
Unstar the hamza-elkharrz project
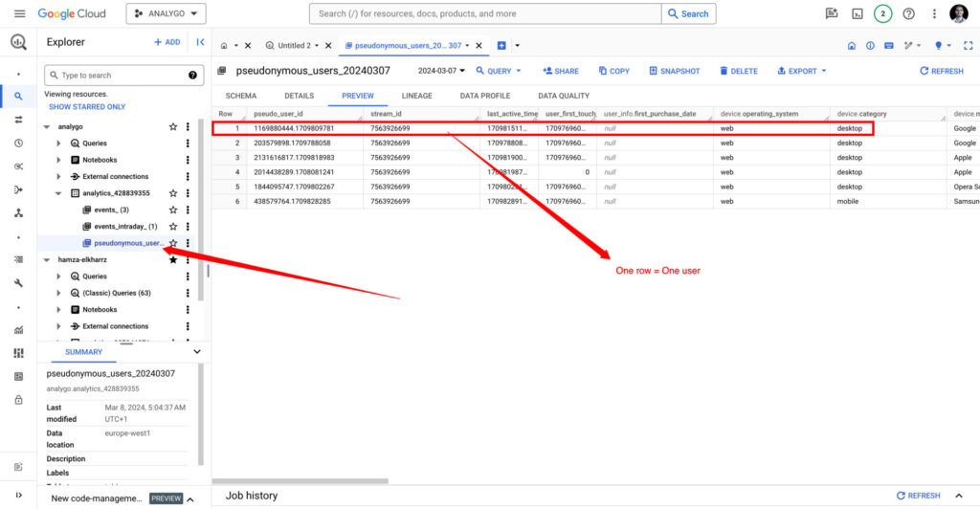pyautogui.click(x=173, y=259)
